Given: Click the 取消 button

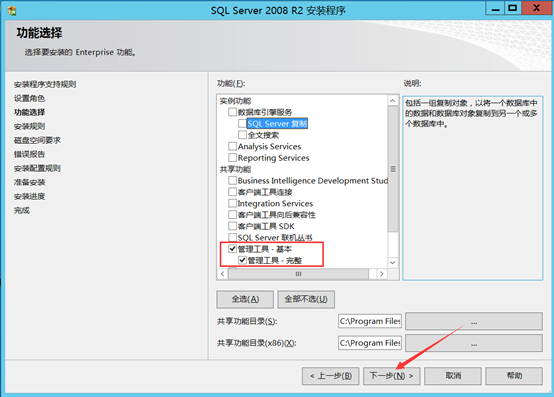Looking at the screenshot, I should 453,376.
